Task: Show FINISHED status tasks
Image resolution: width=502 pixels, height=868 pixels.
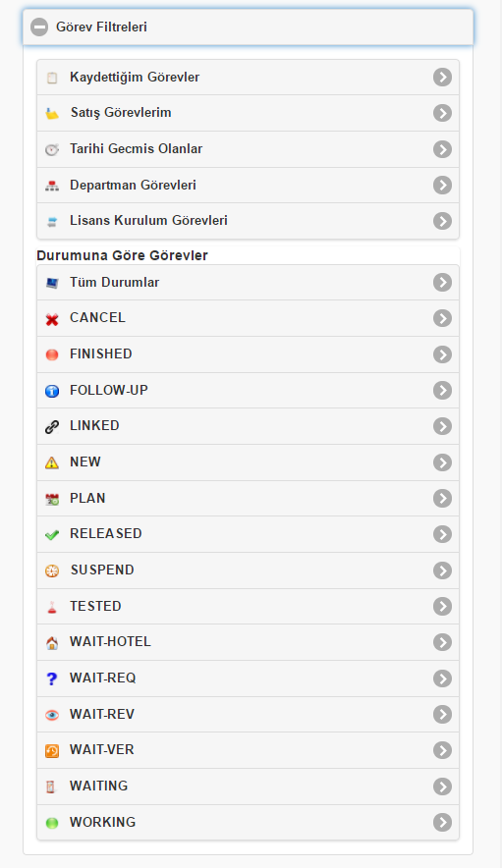Action: click(248, 354)
